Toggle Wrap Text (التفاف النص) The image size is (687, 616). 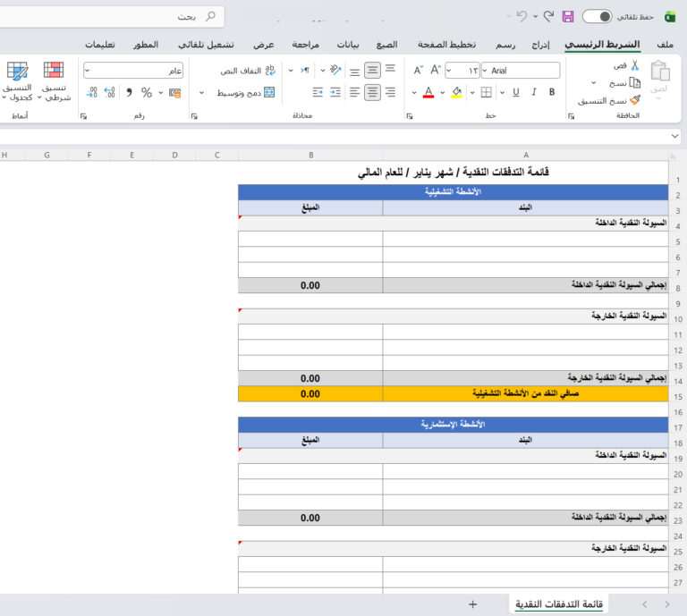(248, 70)
